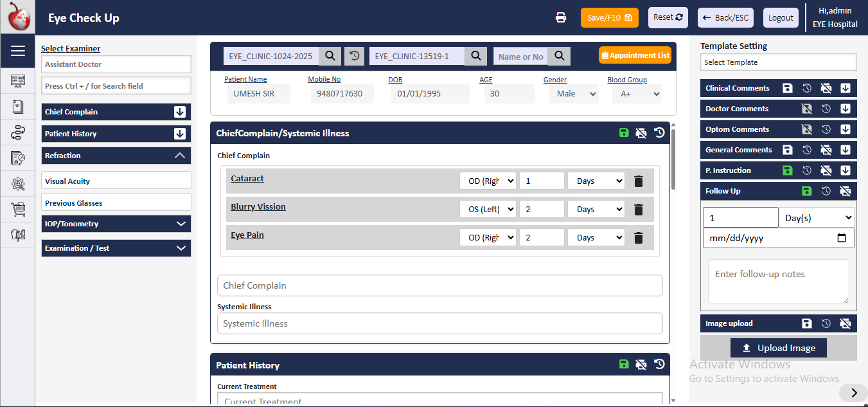
Task: Select Visual Acuity menu item
Action: click(116, 181)
